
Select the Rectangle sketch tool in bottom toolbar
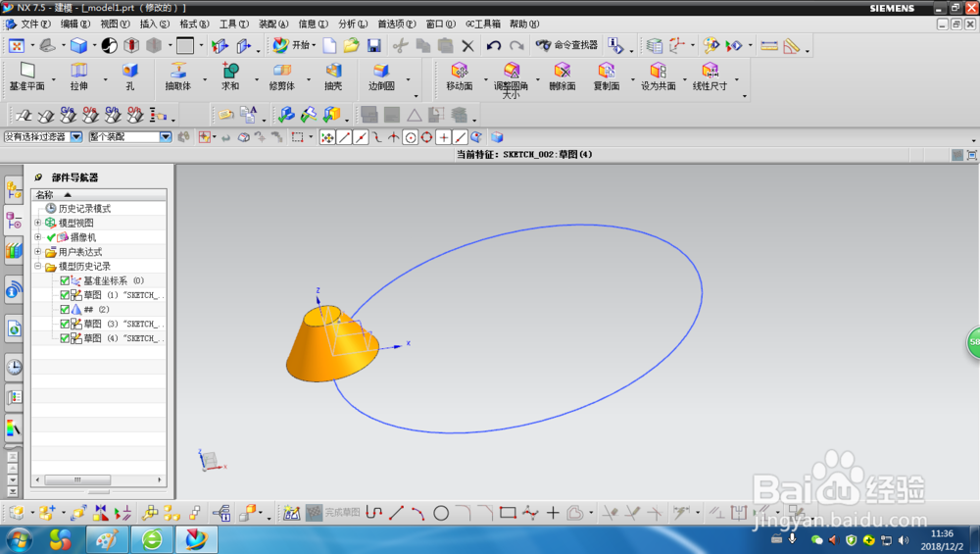pos(508,514)
